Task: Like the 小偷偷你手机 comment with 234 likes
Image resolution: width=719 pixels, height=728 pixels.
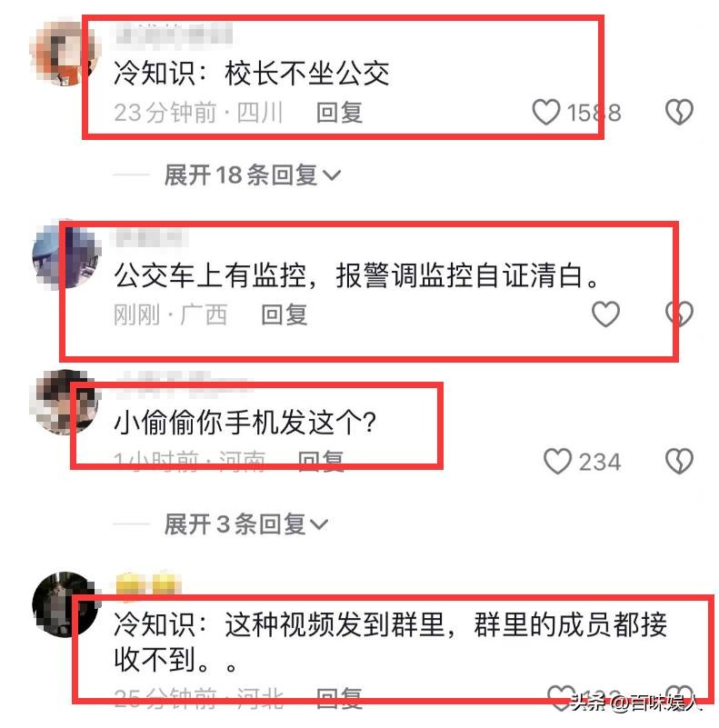Action: 557,461
